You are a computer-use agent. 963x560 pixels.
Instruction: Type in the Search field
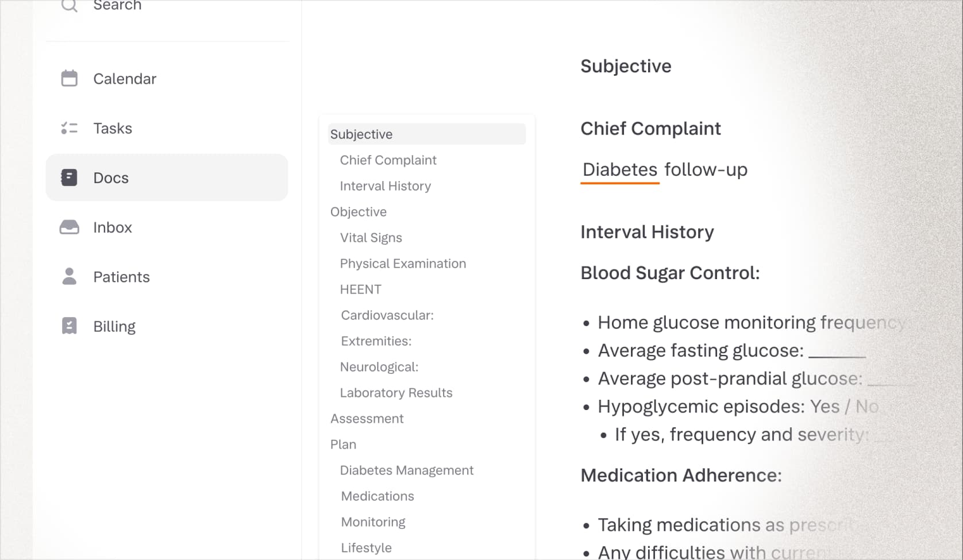pyautogui.click(x=172, y=6)
